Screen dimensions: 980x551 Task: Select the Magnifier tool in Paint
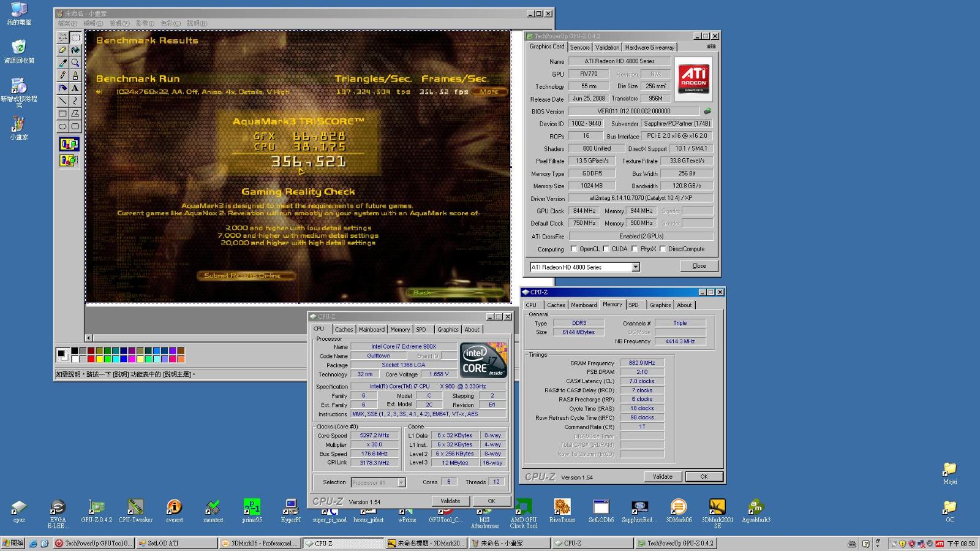pos(75,63)
